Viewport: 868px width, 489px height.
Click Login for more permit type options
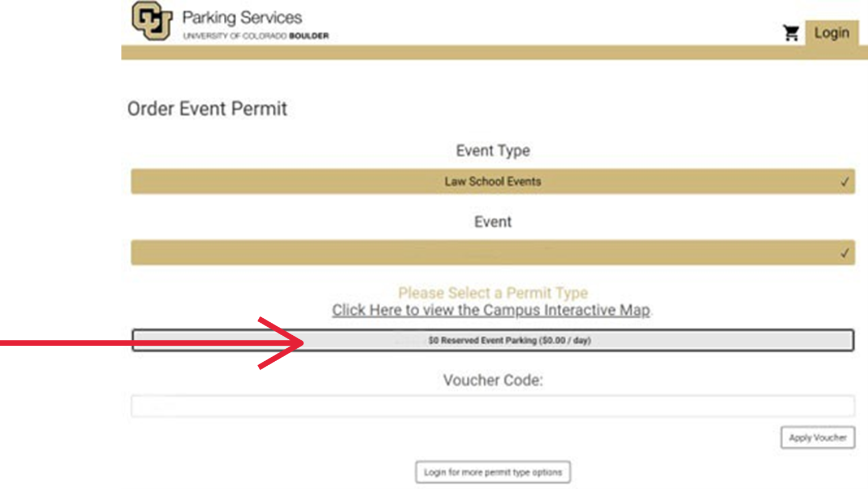493,472
